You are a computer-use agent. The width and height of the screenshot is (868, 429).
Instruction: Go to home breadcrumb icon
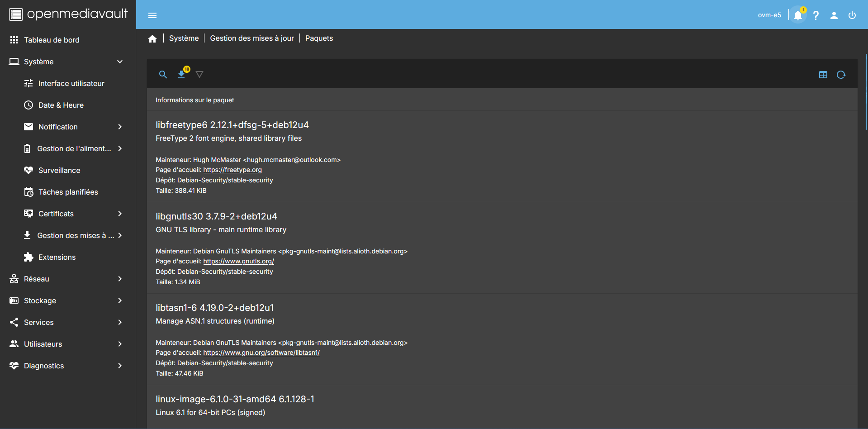pyautogui.click(x=152, y=39)
